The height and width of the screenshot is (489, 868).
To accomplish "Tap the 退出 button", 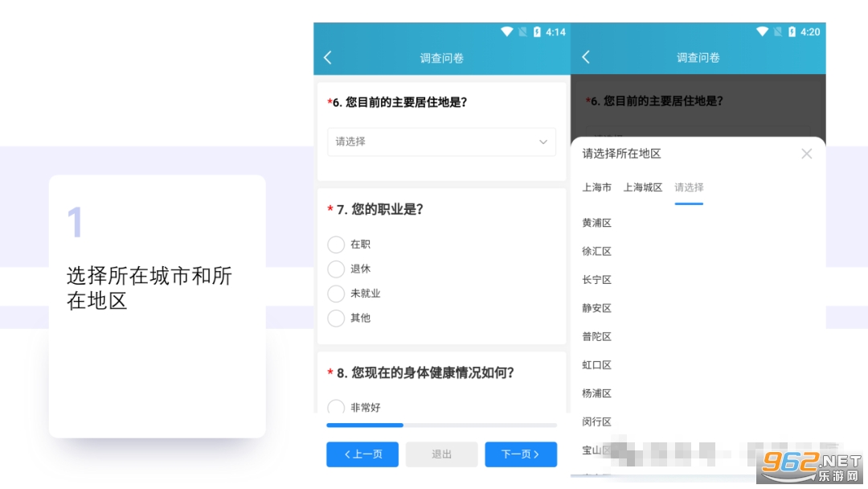I will pyautogui.click(x=441, y=454).
